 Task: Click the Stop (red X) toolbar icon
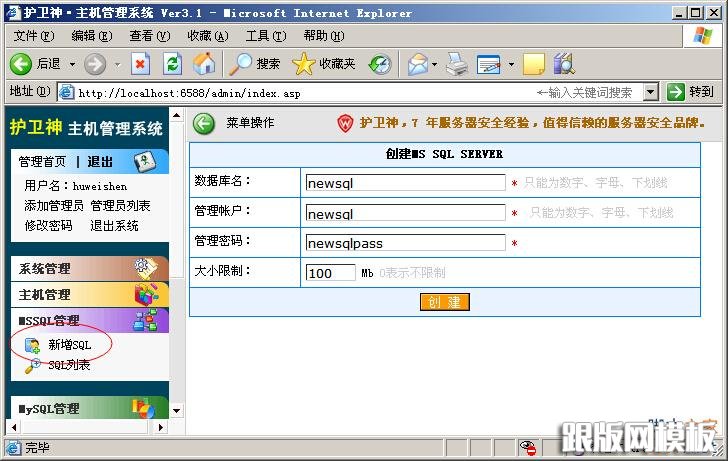click(x=140, y=64)
